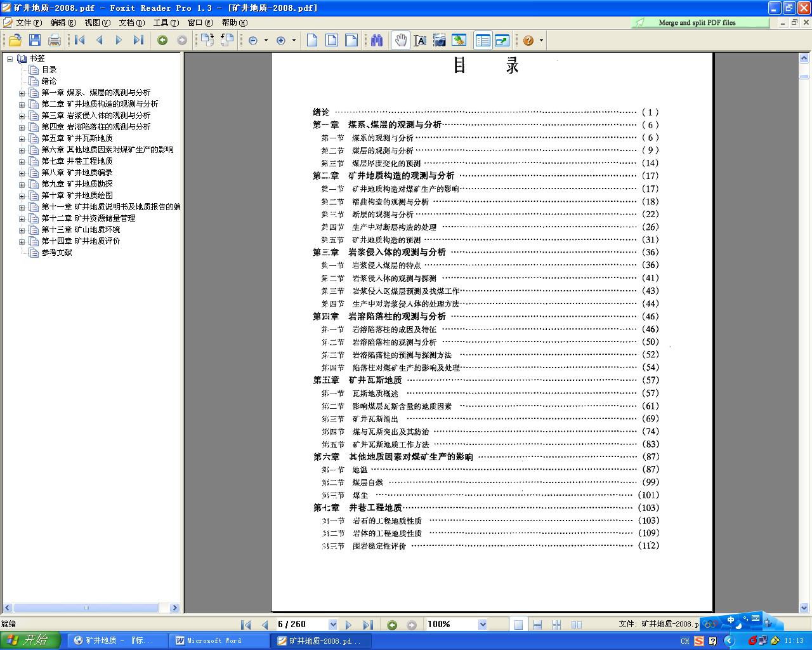This screenshot has width=812, height=650.
Task: Print the document using the printer icon
Action: [55, 40]
